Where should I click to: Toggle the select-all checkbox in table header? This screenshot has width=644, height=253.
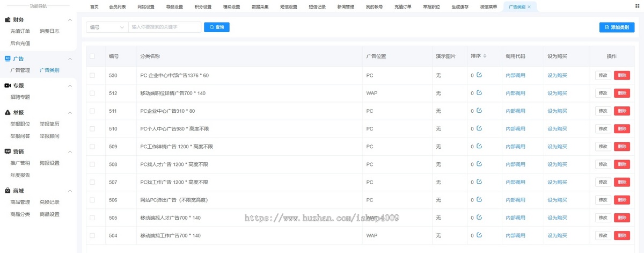pyautogui.click(x=92, y=56)
